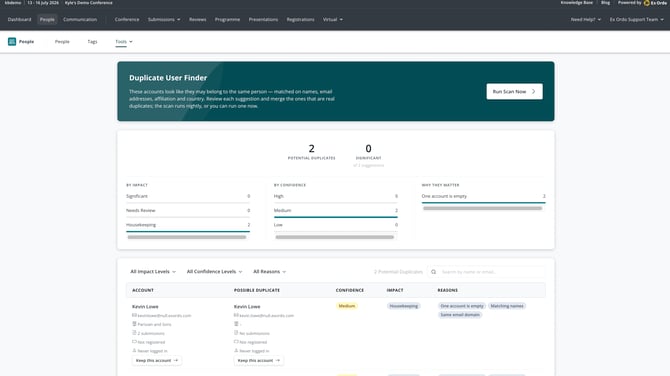Click Kevin Lowe name in Account column

coord(145,306)
